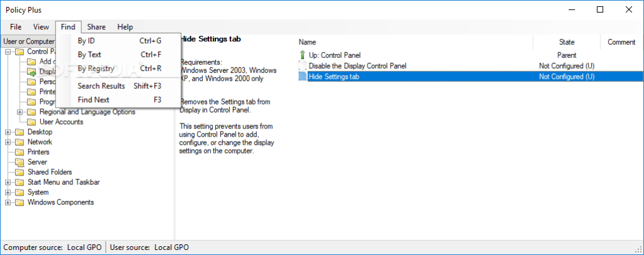The height and width of the screenshot is (255, 644).
Task: Click the green Up: Control Panel arrow icon
Action: click(302, 55)
